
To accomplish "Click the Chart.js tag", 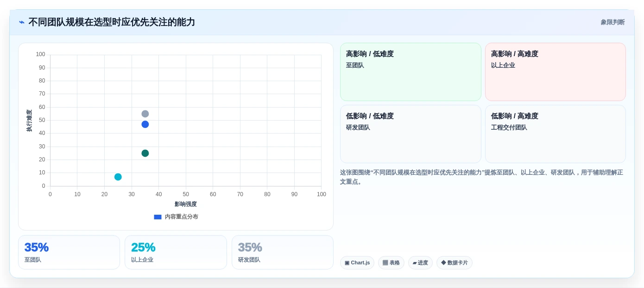I will coord(357,262).
